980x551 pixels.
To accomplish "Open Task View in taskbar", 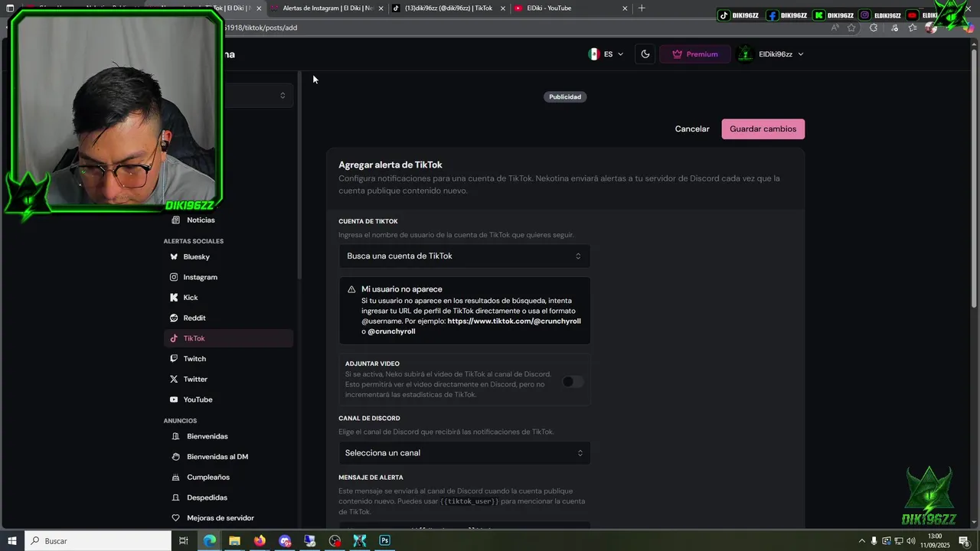I will pos(184,541).
